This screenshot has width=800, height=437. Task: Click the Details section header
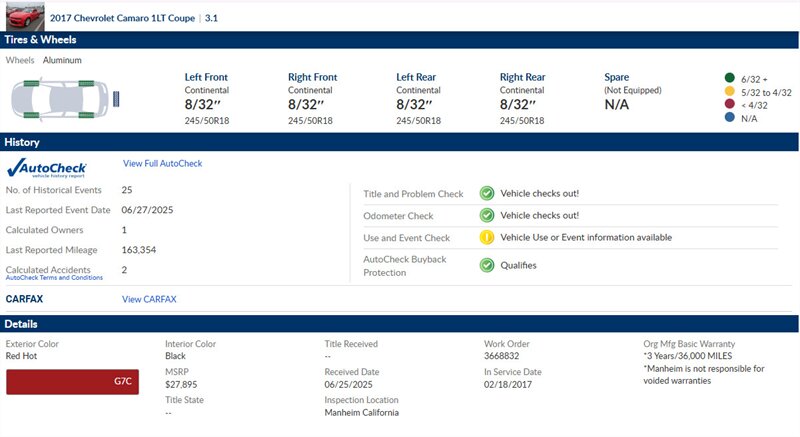coord(399,324)
